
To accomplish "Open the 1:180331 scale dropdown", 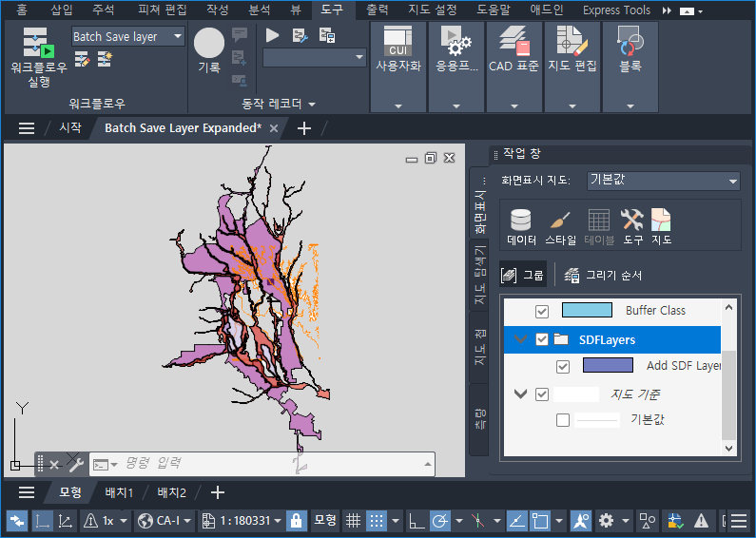I will pyautogui.click(x=278, y=521).
